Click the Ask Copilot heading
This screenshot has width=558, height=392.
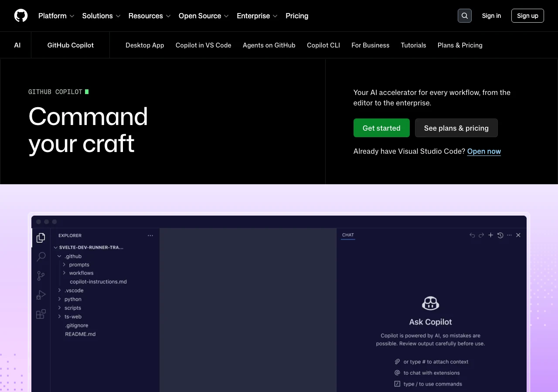(431, 322)
